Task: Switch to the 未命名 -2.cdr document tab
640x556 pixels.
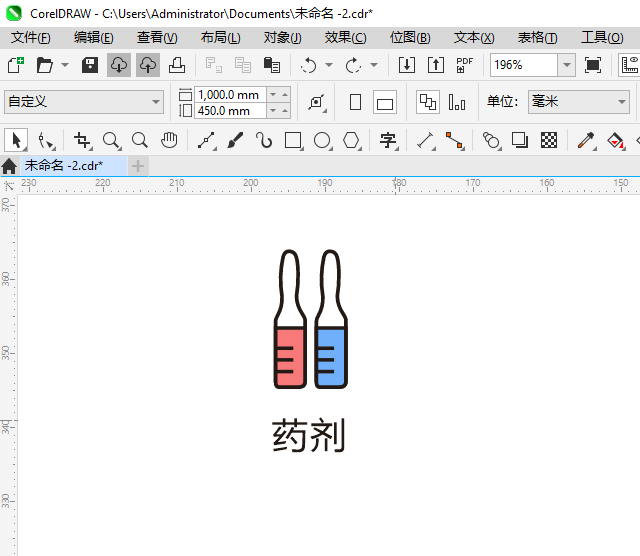Action: [x=74, y=166]
